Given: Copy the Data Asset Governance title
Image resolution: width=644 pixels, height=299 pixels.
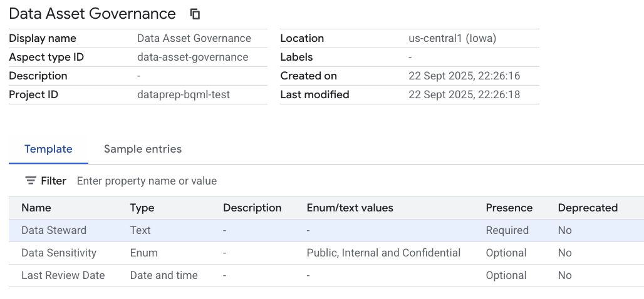Looking at the screenshot, I should [x=195, y=14].
